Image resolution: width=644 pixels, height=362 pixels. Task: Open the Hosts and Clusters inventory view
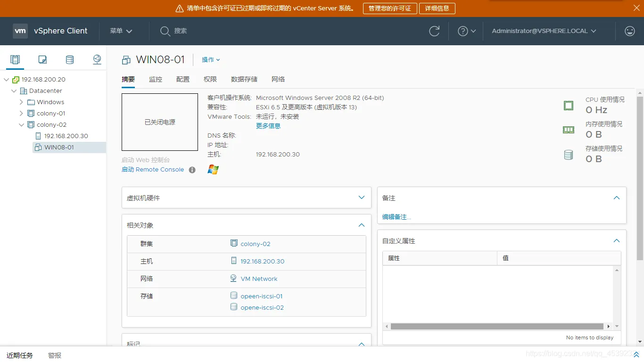(x=15, y=59)
